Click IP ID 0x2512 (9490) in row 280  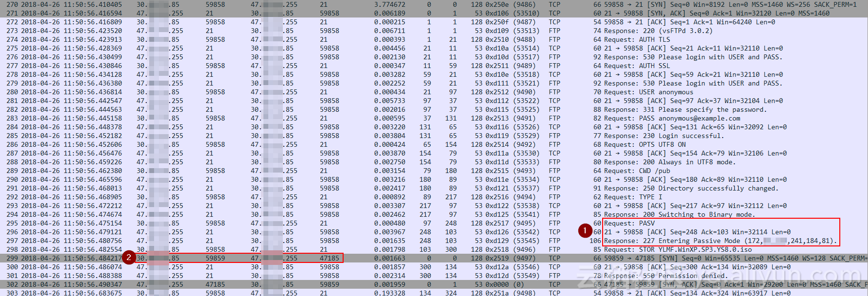point(510,92)
